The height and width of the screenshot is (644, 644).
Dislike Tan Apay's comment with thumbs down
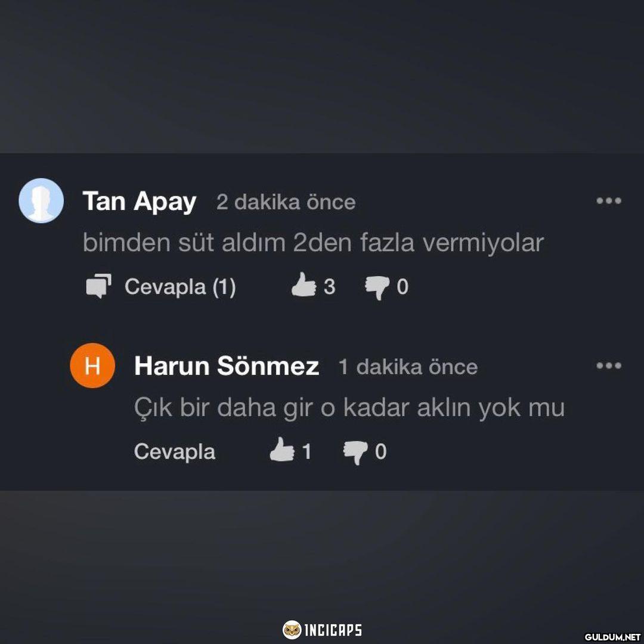[377, 287]
